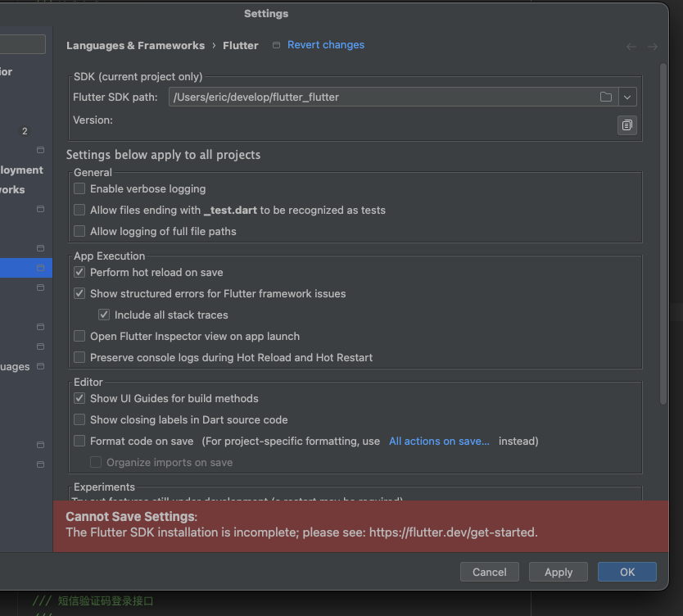Screen dimensions: 683x616
Task: Confirm settings with the OK button
Action: 626,572
